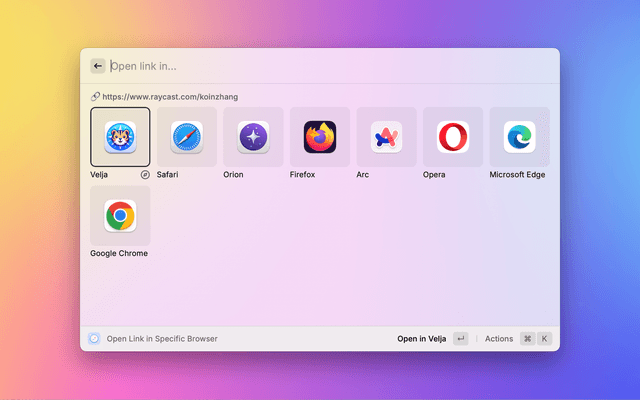Pick the Microsoft Edge icon
Image resolution: width=640 pixels, height=400 pixels.
[519, 137]
